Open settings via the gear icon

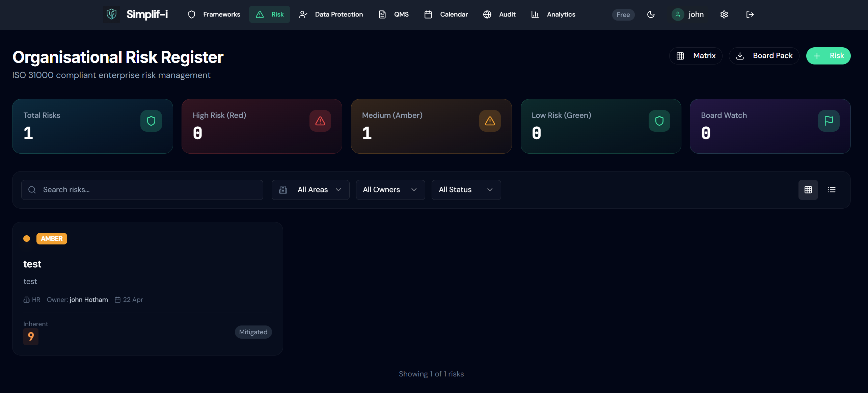(724, 15)
